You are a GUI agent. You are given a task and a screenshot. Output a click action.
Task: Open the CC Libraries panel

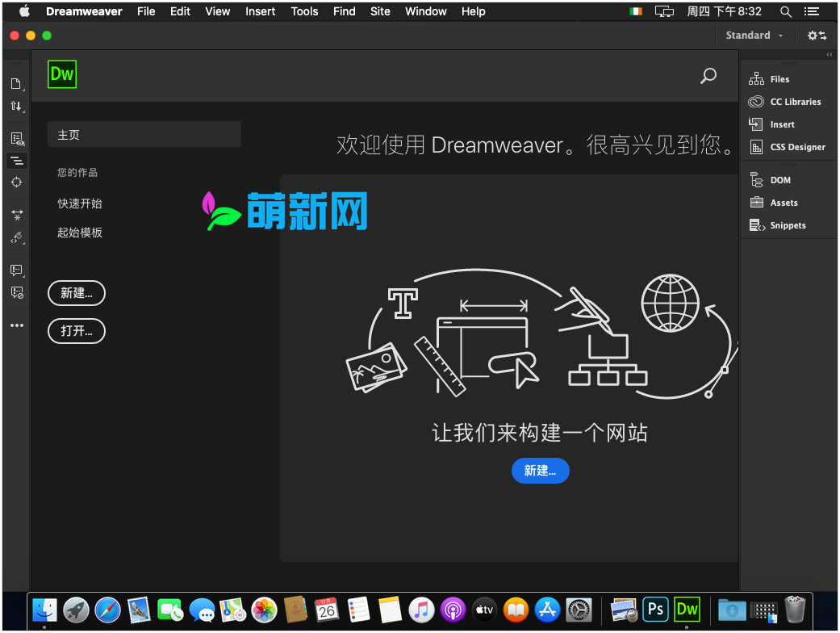tap(794, 102)
